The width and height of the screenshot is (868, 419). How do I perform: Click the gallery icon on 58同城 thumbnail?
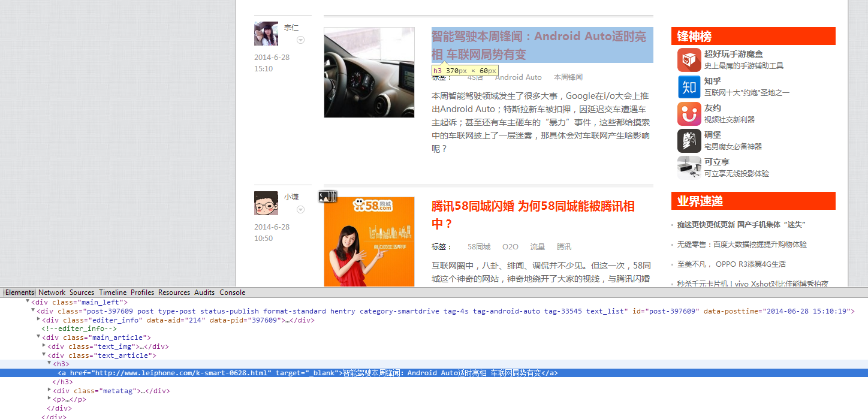pyautogui.click(x=328, y=196)
